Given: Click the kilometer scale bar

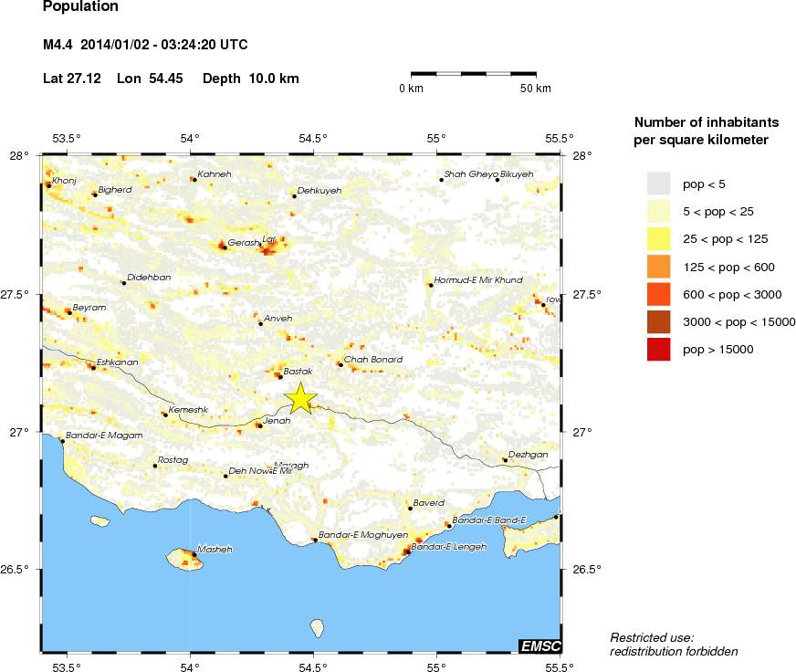Looking at the screenshot, I should [473, 72].
